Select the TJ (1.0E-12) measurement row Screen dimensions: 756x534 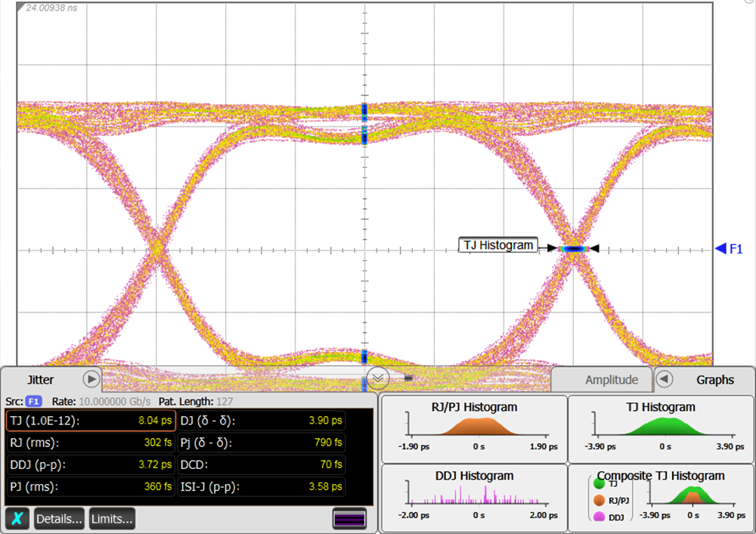[x=91, y=421]
